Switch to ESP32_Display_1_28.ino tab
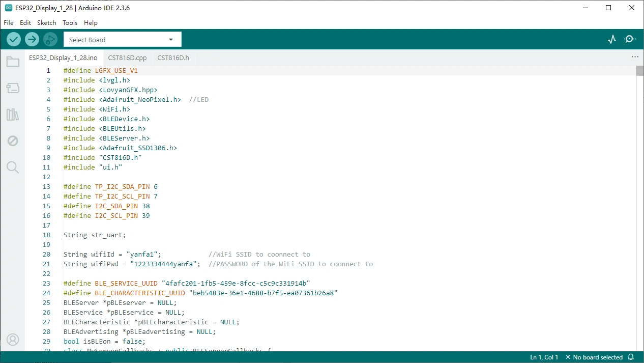 pyautogui.click(x=63, y=58)
